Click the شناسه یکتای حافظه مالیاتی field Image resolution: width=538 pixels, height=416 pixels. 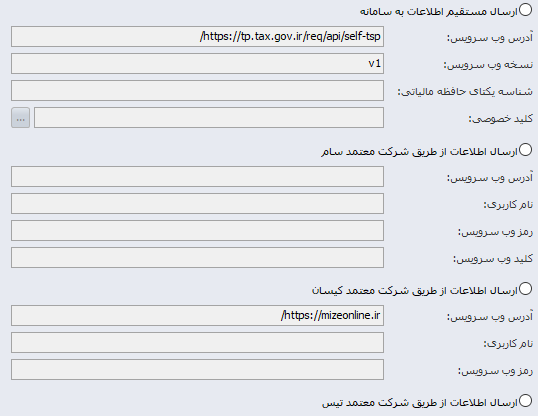click(x=197, y=91)
